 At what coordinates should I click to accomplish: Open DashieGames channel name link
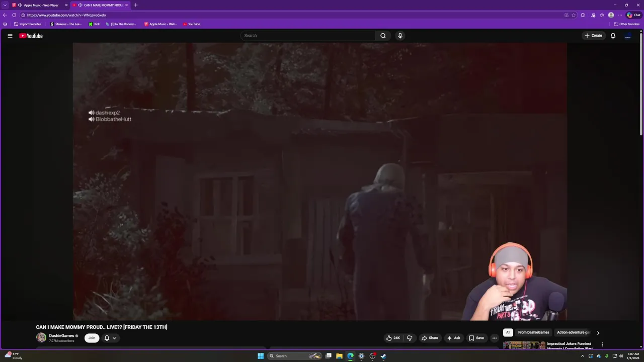[x=61, y=336]
